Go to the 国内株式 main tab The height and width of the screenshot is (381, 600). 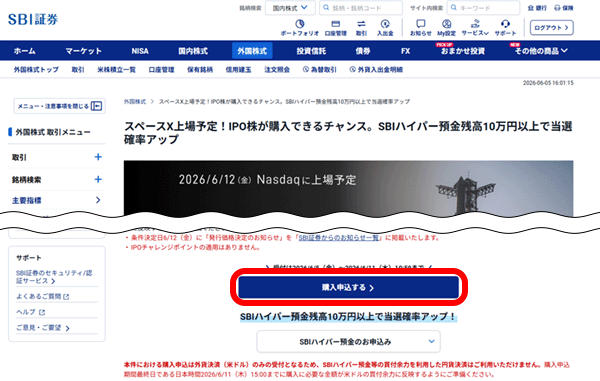(x=193, y=51)
